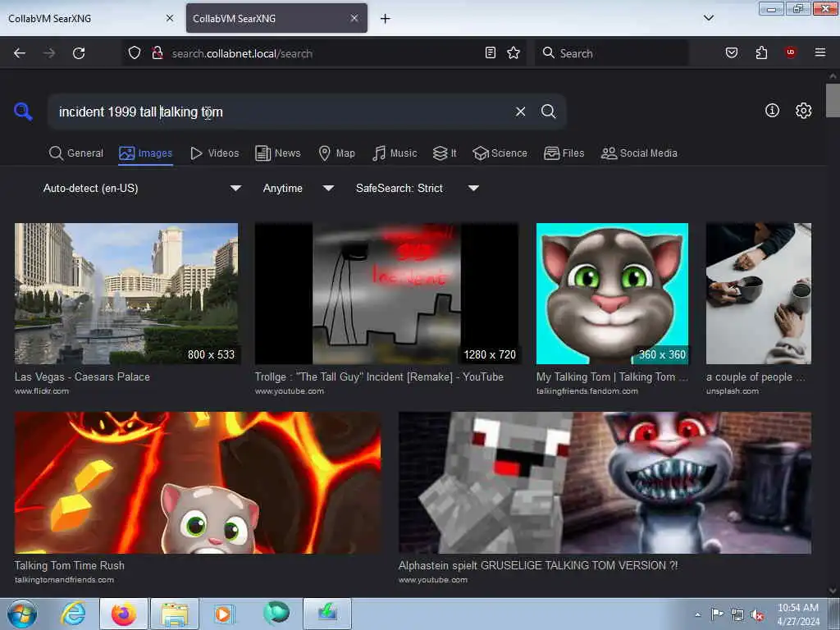Open Trollge Tall Guy Incident YouTube link
This screenshot has width=840, height=630.
tap(379, 377)
